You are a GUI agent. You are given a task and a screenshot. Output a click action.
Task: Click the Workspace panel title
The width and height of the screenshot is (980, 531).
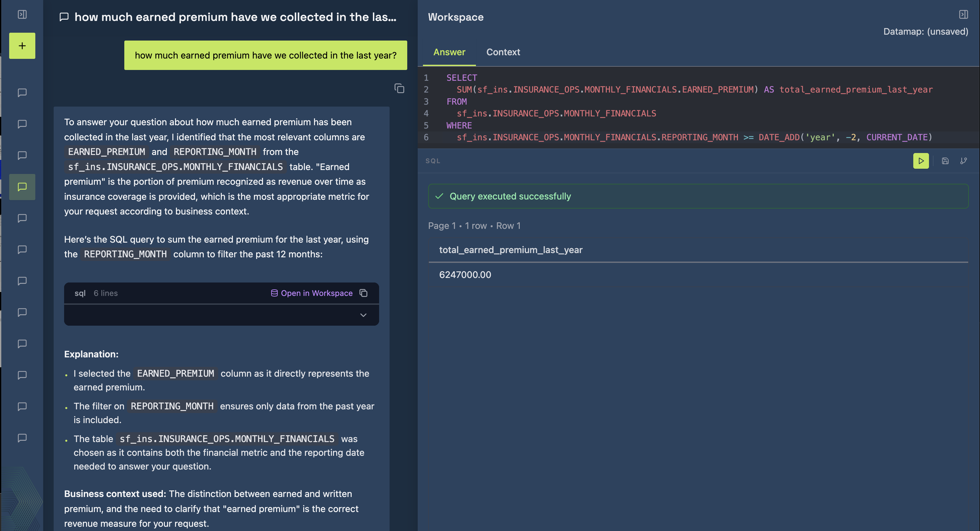tap(455, 17)
